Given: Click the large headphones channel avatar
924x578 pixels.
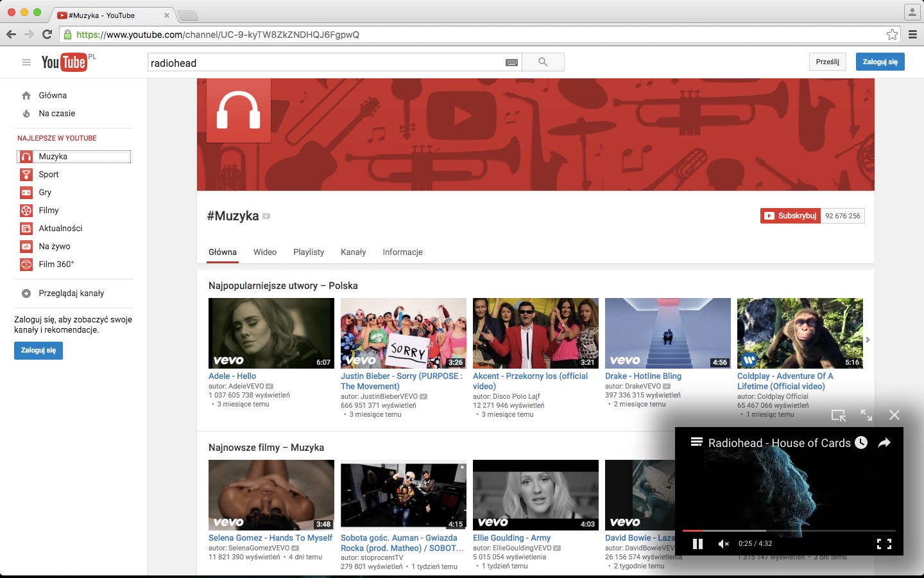Looking at the screenshot, I should tap(238, 110).
